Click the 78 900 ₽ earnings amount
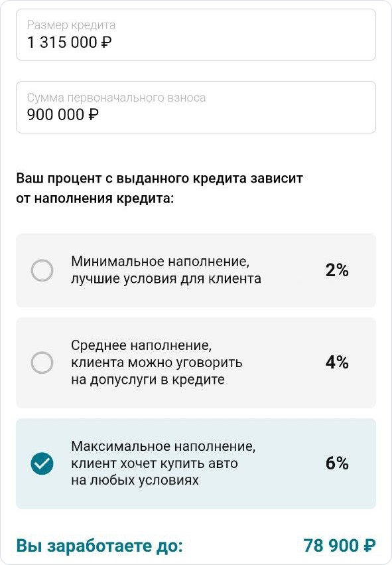The width and height of the screenshot is (392, 565). point(340,546)
